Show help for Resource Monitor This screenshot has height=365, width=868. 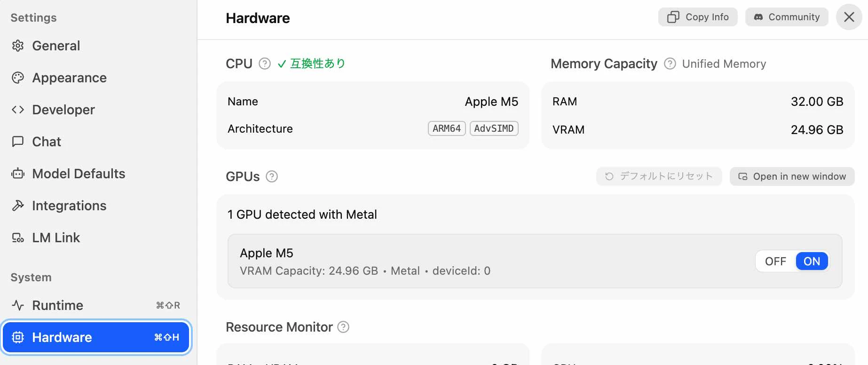click(x=344, y=327)
